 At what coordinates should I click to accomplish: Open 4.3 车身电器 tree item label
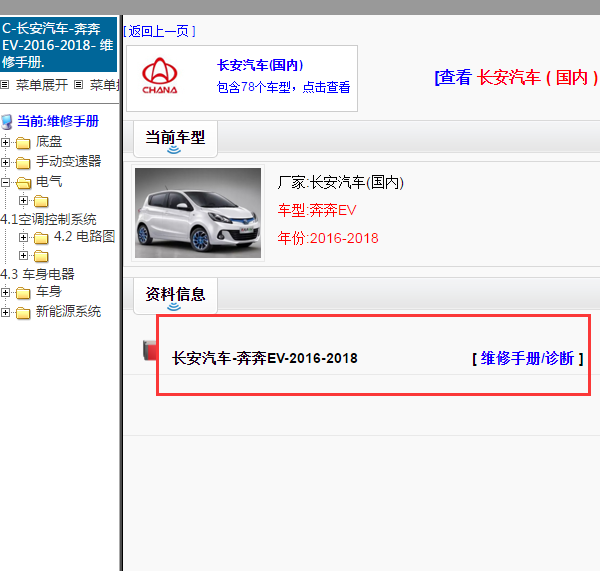click(x=38, y=274)
